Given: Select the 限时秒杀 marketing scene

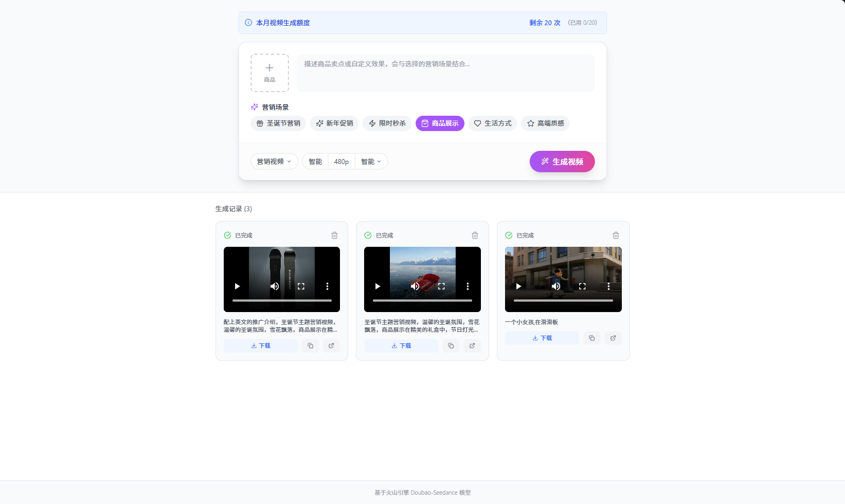Looking at the screenshot, I should 387,123.
